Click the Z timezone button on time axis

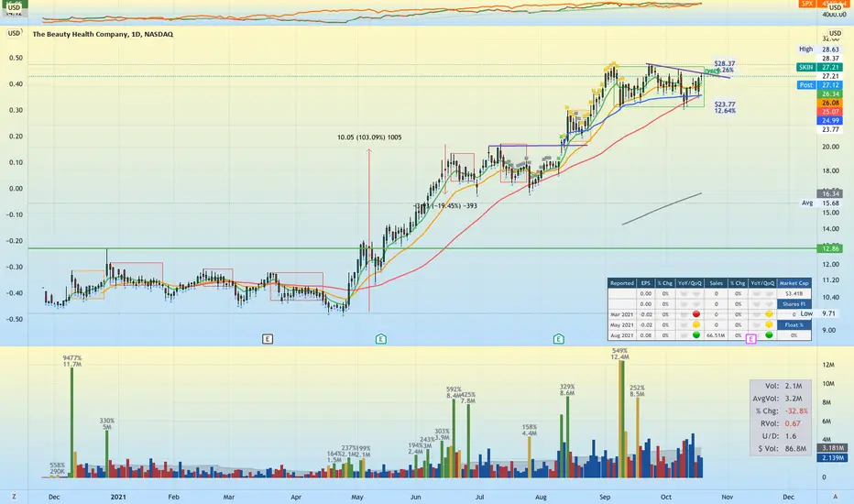pos(14,497)
